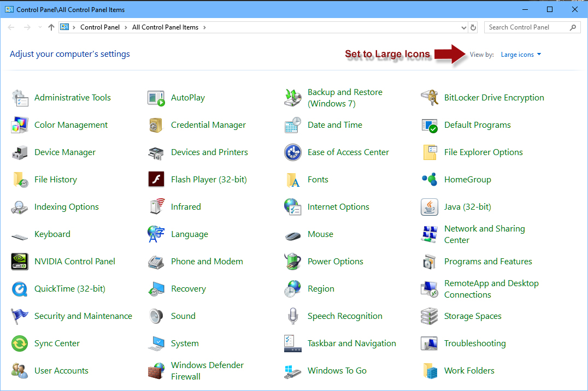Open the Recovery link
Screen dimensions: 588x391
[188, 289]
